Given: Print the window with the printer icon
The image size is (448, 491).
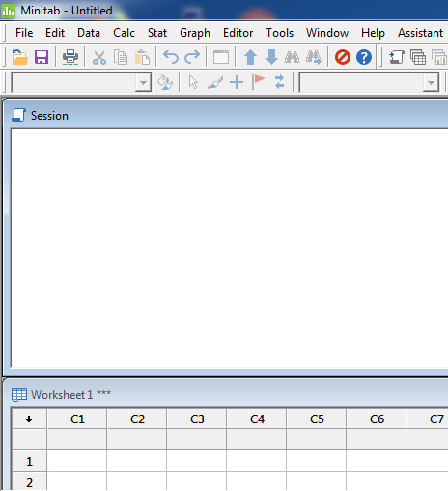Looking at the screenshot, I should tap(70, 57).
